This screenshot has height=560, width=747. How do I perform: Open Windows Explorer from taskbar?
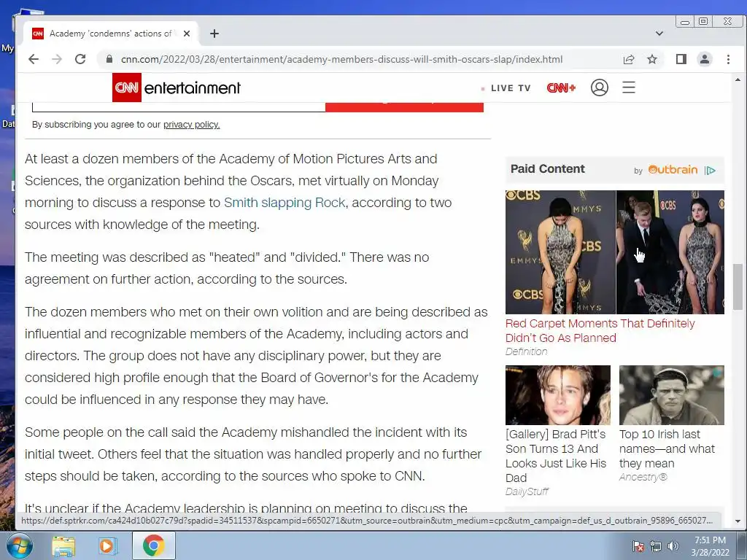pos(63,545)
